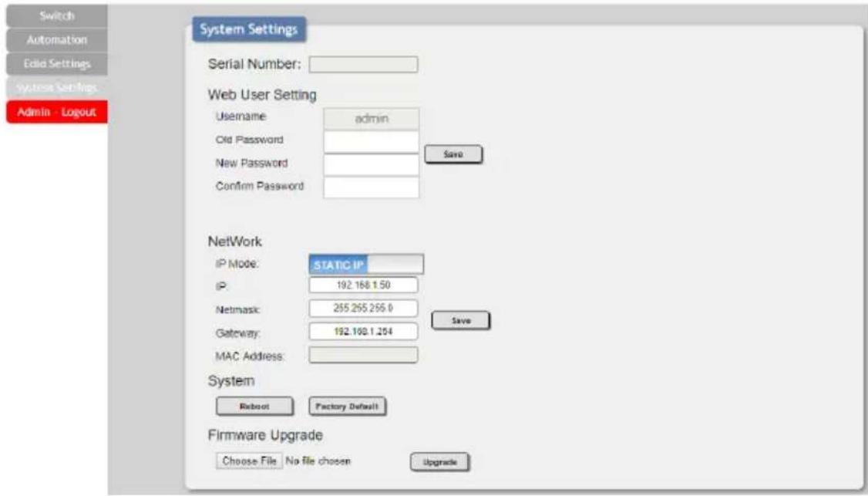Toggle the STATIC IP mode switch
868x496 pixels.
coord(366,265)
